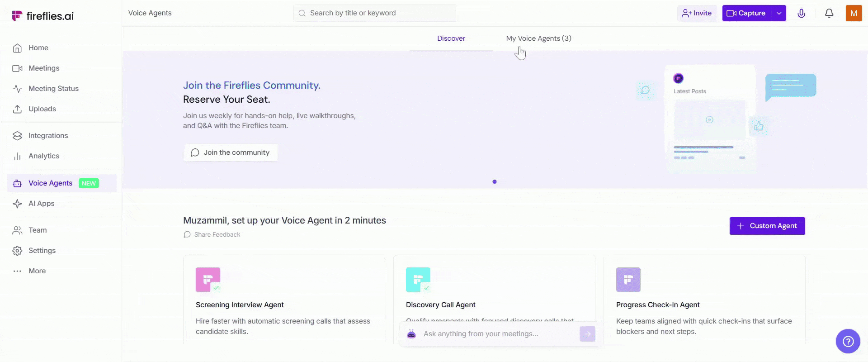
Task: Switch to the Discover tab
Action: pyautogui.click(x=451, y=38)
